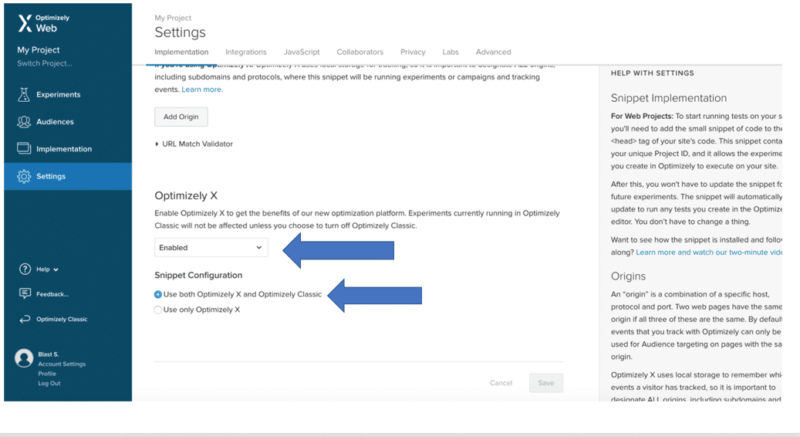This screenshot has width=800, height=437.
Task: Click the 'Snippet Configuration' heading
Action: click(198, 275)
